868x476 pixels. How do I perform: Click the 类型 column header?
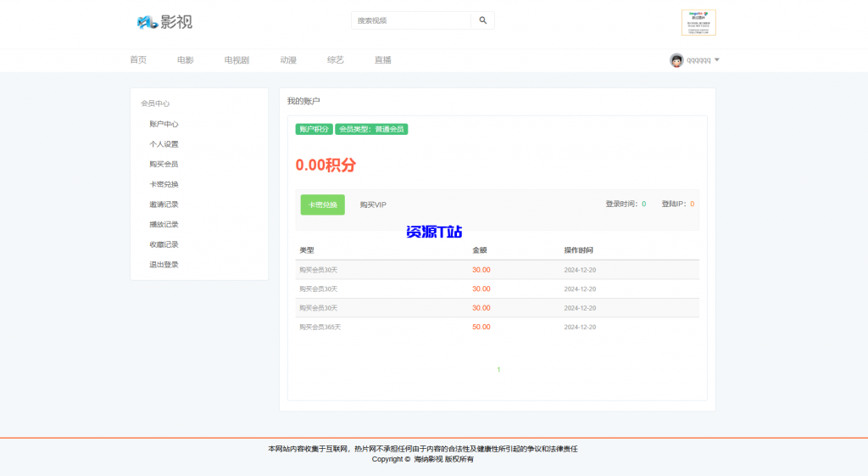[307, 250]
